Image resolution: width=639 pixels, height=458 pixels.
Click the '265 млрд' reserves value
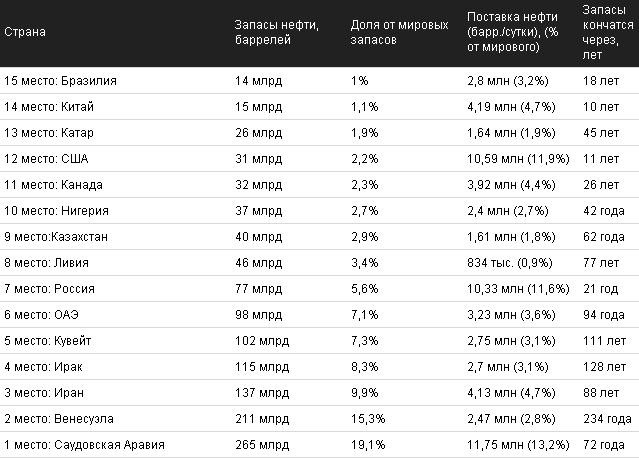(262, 445)
